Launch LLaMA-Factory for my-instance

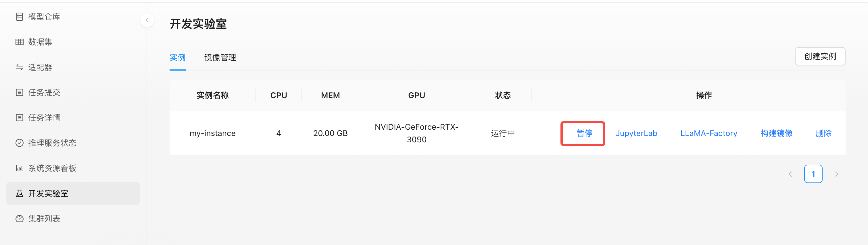pyautogui.click(x=708, y=133)
